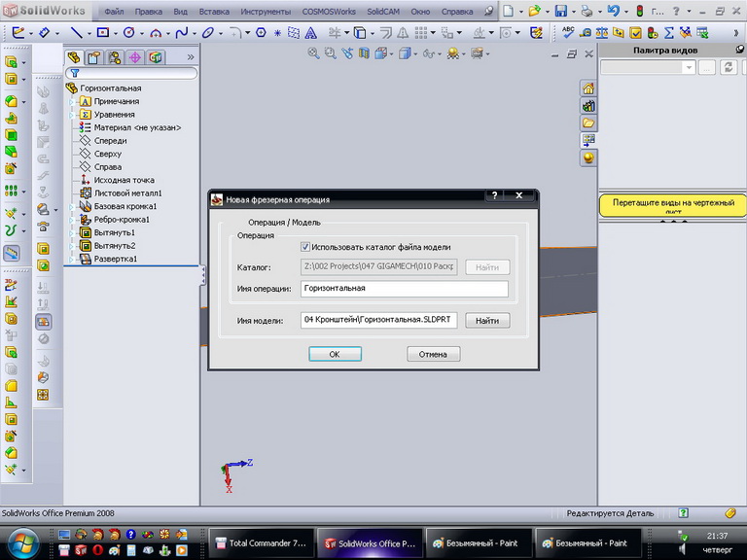The height and width of the screenshot is (560, 747).
Task: Select Исходная точка in tree
Action: (124, 181)
